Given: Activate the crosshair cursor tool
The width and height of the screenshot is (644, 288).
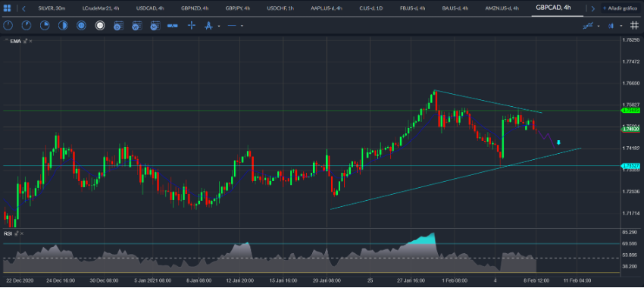Looking at the screenshot, I should coord(192,26).
